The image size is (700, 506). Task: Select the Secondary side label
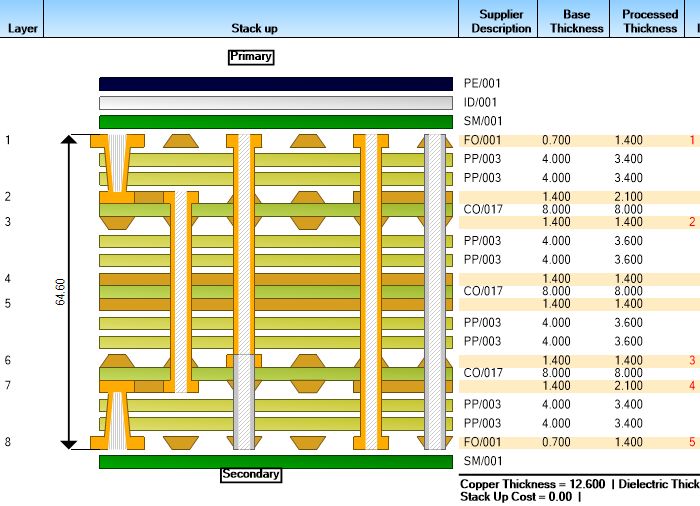(x=251, y=474)
